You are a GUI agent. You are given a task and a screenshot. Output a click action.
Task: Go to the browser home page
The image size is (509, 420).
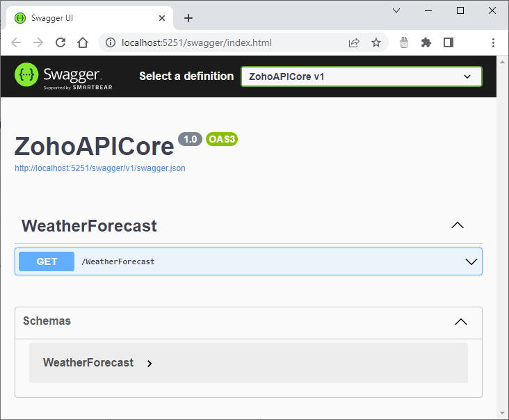tap(83, 42)
